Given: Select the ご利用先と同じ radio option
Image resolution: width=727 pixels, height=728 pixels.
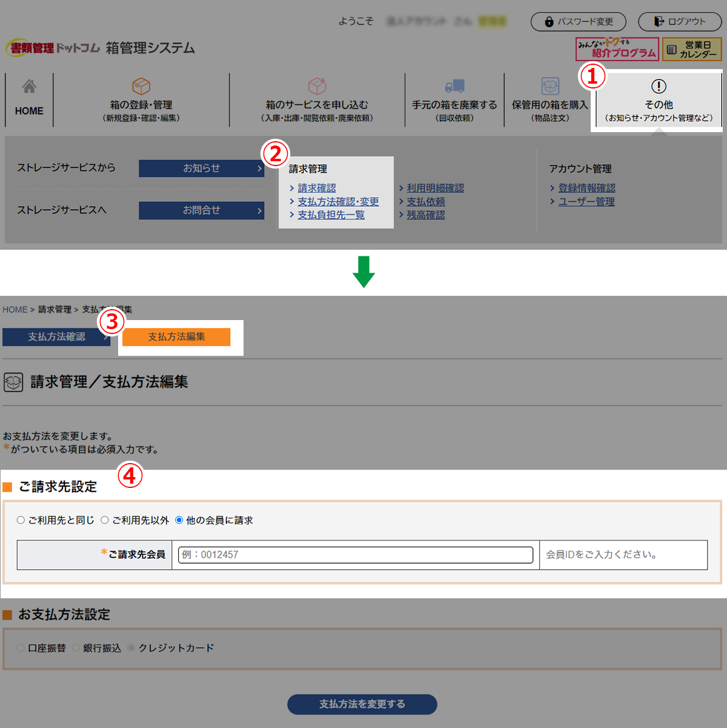Looking at the screenshot, I should [21, 520].
